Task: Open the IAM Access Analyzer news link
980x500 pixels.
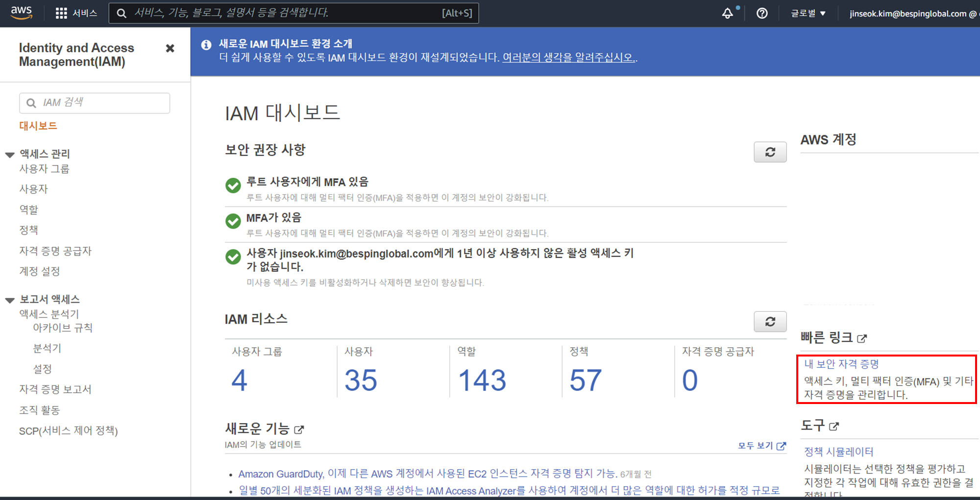Action: point(509,491)
